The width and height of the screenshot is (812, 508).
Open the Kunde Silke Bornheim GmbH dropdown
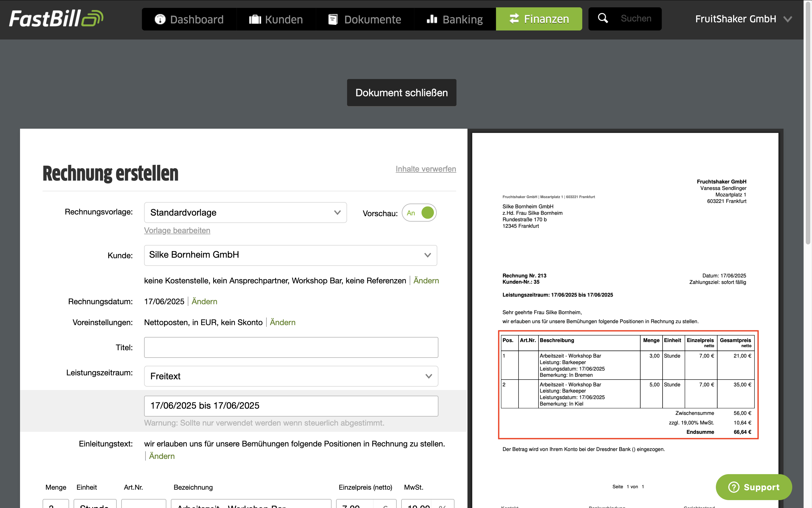pos(291,255)
